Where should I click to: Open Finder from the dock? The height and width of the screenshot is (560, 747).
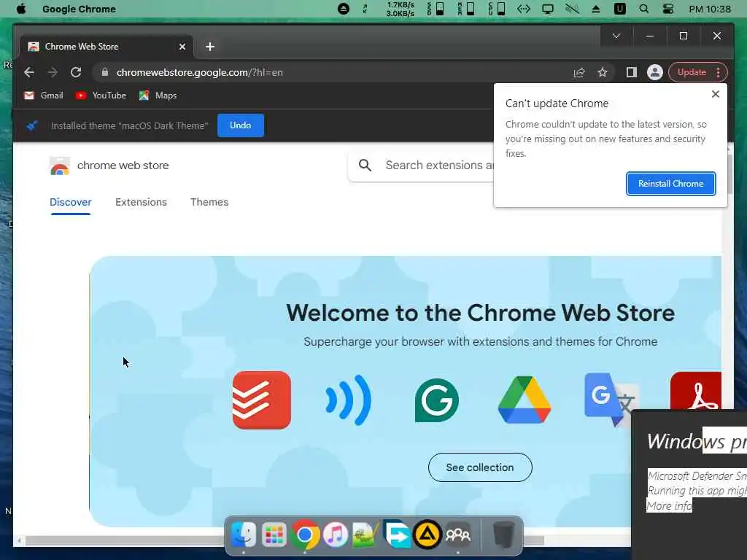[x=244, y=535]
